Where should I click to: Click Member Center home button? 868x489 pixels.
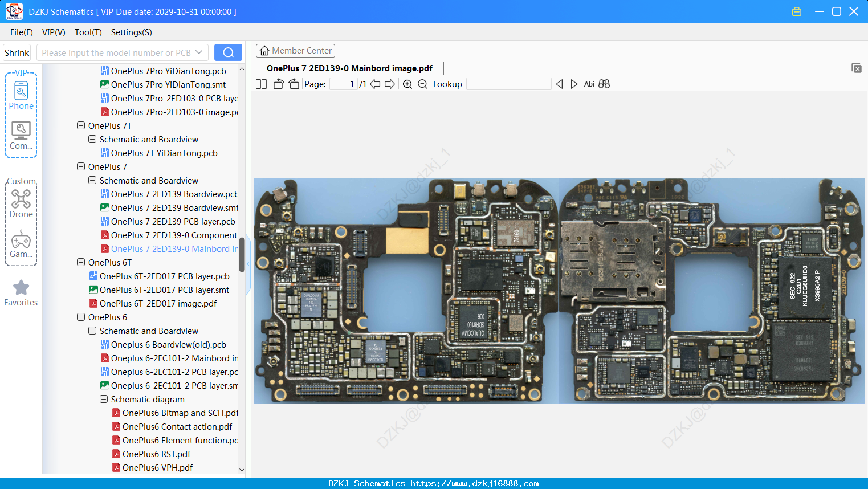click(x=295, y=51)
